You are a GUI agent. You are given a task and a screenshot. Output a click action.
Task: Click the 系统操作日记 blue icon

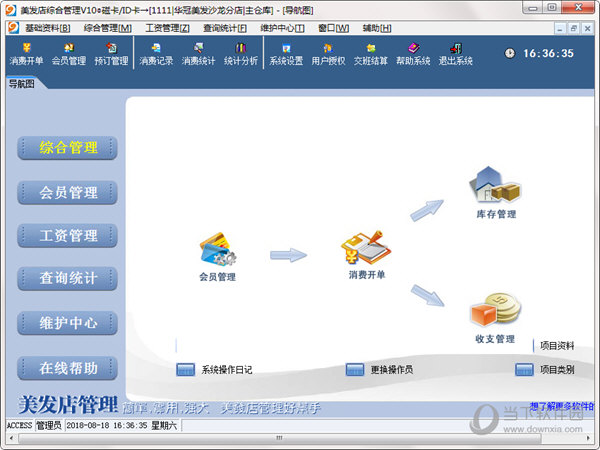[x=186, y=370]
